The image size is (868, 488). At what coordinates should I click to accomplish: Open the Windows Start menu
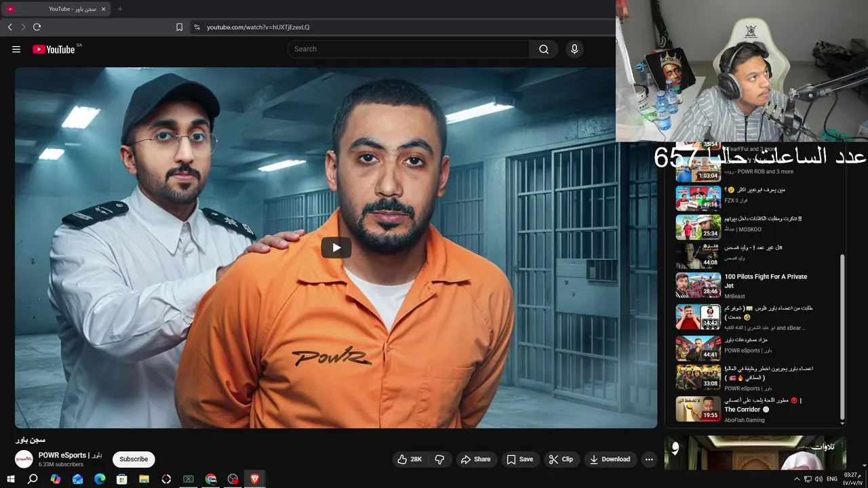tap(10, 479)
